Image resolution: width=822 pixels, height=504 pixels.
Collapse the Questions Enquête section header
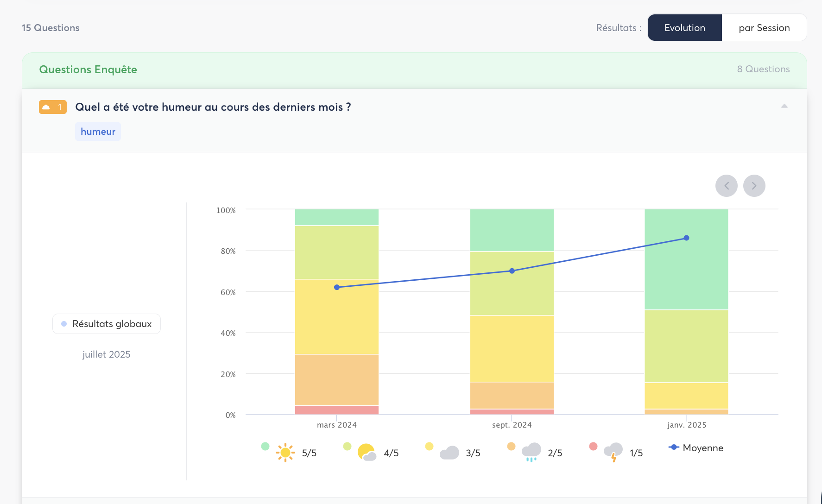pyautogui.click(x=88, y=69)
